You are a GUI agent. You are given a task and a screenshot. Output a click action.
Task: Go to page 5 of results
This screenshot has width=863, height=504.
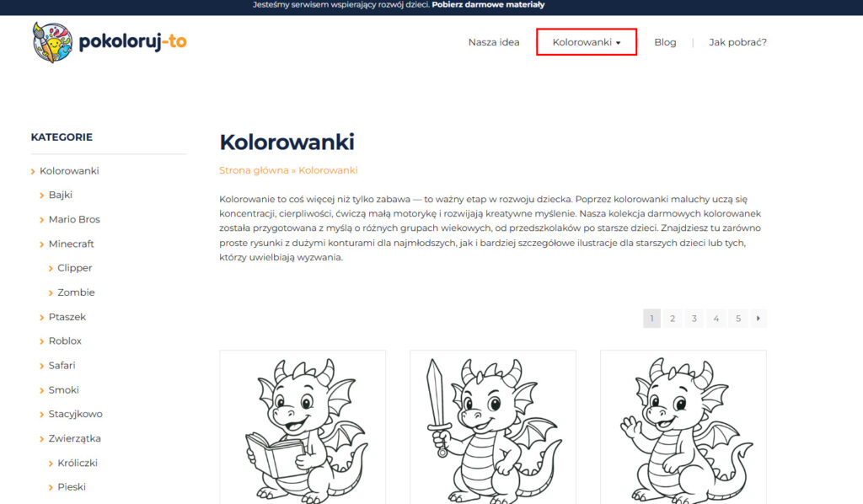pos(738,319)
